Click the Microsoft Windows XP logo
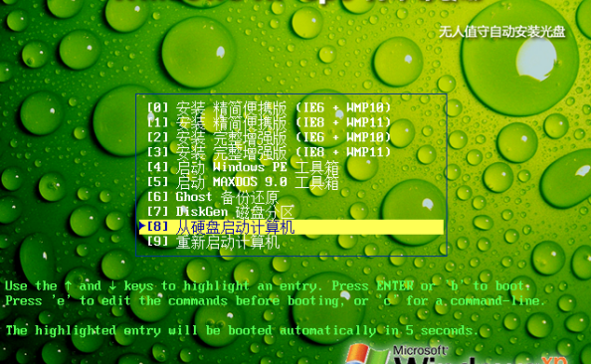591x364 pixels. pyautogui.click(x=456, y=354)
